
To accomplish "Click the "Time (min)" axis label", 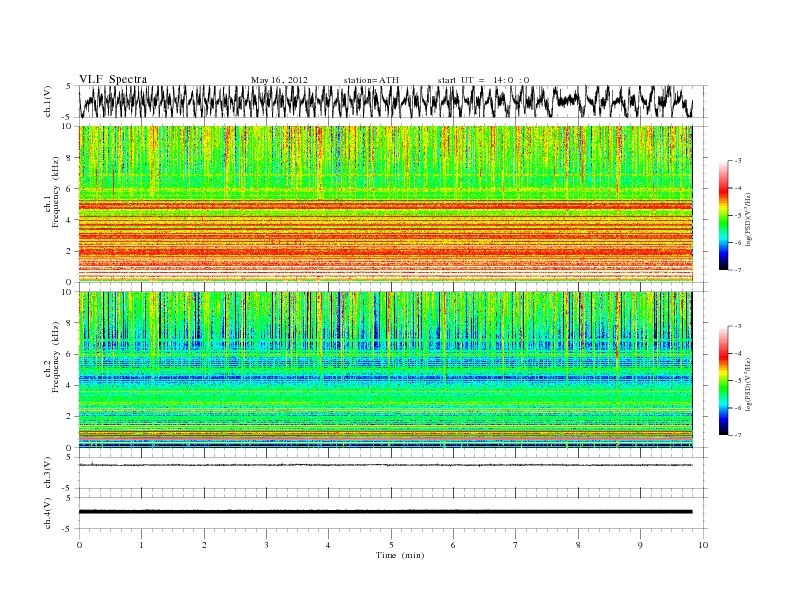I will pyautogui.click(x=400, y=555).
